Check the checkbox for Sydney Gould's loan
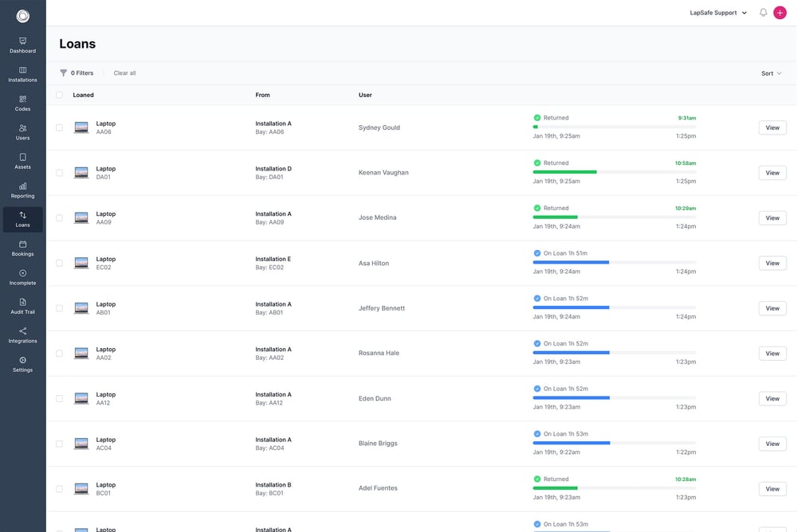Screen dimensions: 797x532 (59, 127)
